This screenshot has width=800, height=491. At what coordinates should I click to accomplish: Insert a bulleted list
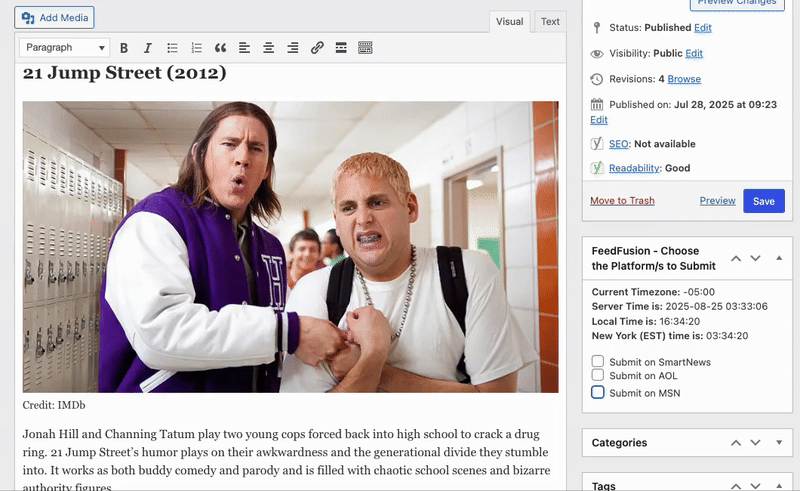click(172, 48)
